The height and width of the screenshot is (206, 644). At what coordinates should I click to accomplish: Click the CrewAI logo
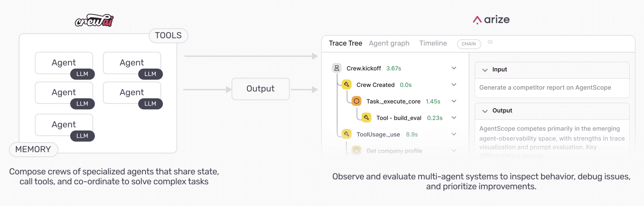[94, 20]
